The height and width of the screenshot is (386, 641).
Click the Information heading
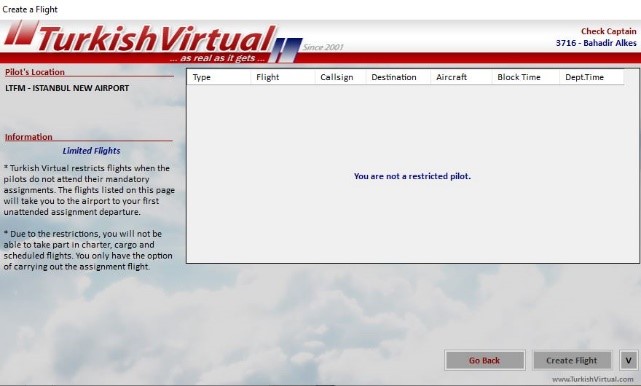(x=29, y=137)
